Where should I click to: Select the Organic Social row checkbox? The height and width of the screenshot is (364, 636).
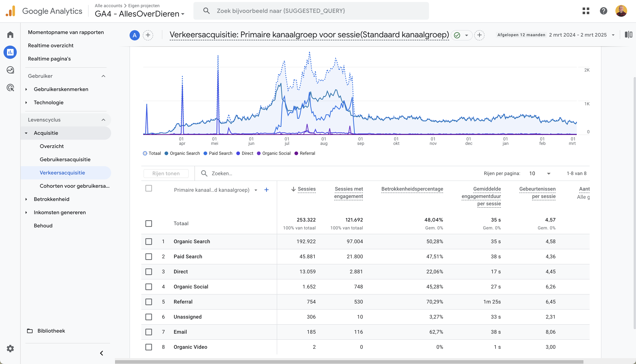pyautogui.click(x=149, y=287)
